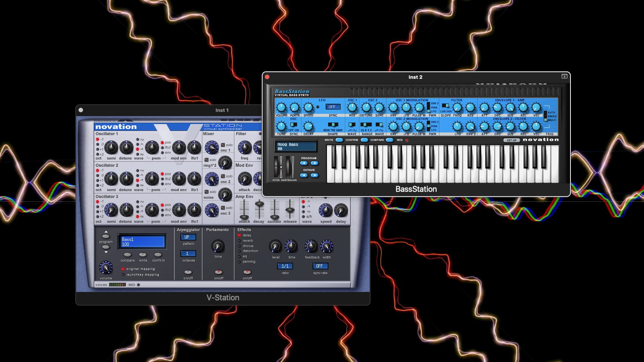
Task: Toggle V-Station Arpeggiator on/off button
Action: 188,272
